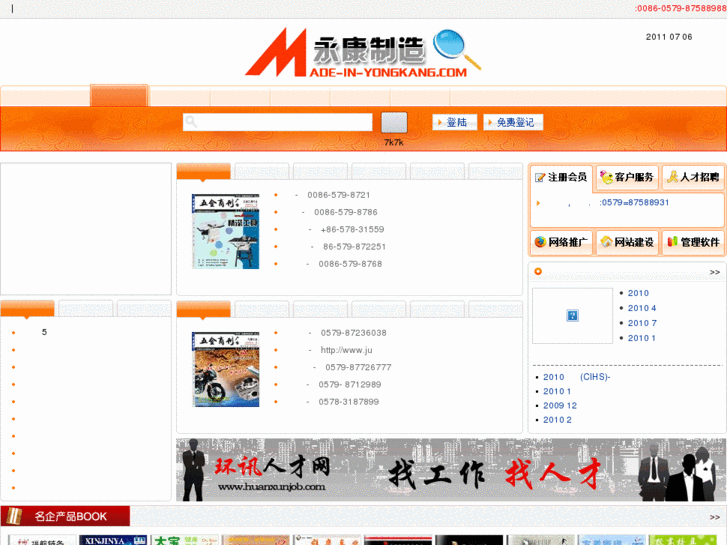727x545 pixels.
Task: Open the '2010 4' news link
Action: tap(642, 308)
